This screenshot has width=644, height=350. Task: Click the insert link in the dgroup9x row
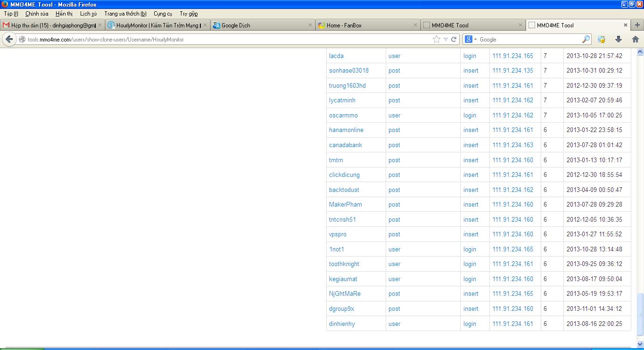tap(471, 308)
